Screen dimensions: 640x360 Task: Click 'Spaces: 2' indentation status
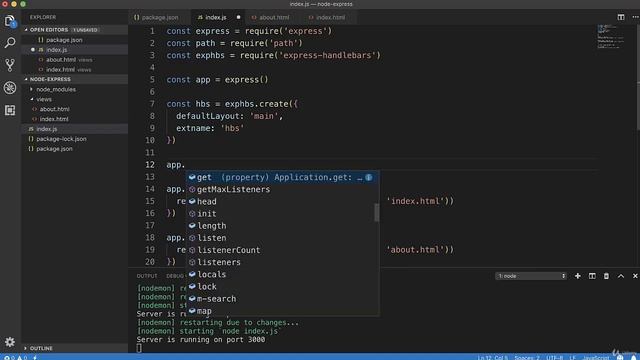point(527,358)
